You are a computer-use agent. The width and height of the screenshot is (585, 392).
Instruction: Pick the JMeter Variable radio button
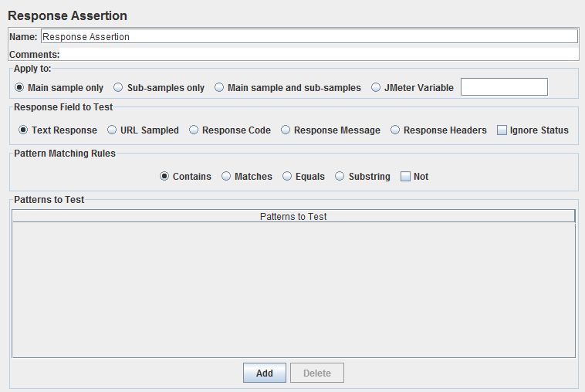tap(376, 88)
